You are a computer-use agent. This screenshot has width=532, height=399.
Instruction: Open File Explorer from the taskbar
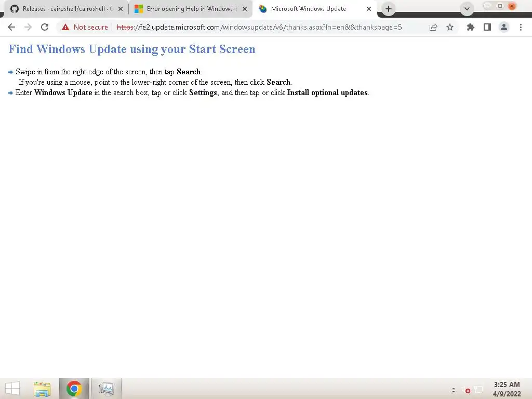(42, 389)
